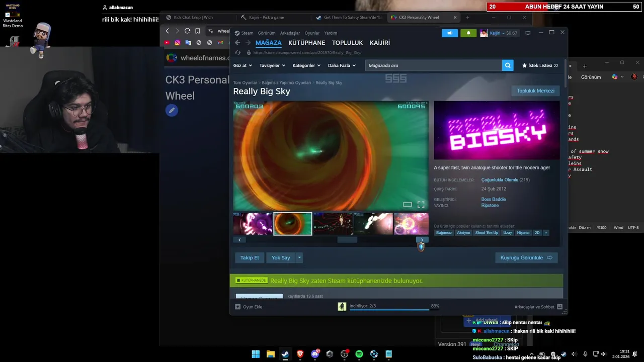Open Brave browser from taskbar

pos(300,354)
